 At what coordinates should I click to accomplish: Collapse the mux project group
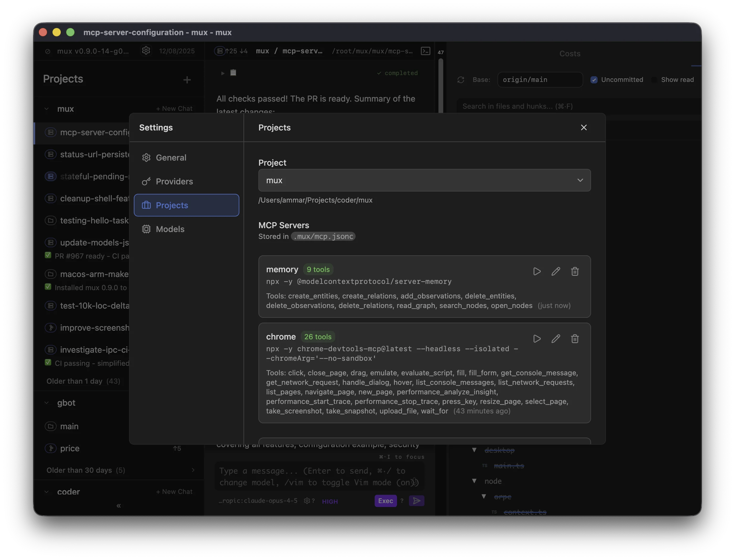47,109
